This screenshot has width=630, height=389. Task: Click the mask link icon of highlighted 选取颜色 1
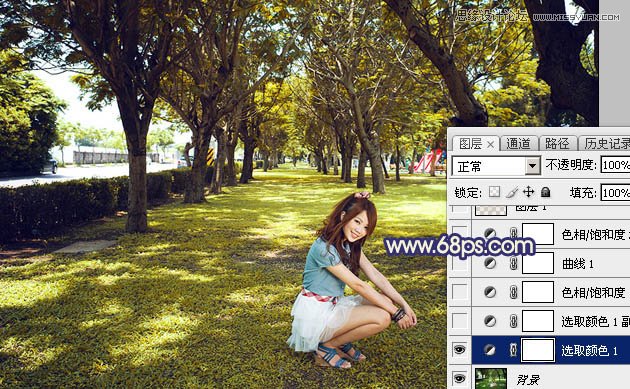pos(513,350)
